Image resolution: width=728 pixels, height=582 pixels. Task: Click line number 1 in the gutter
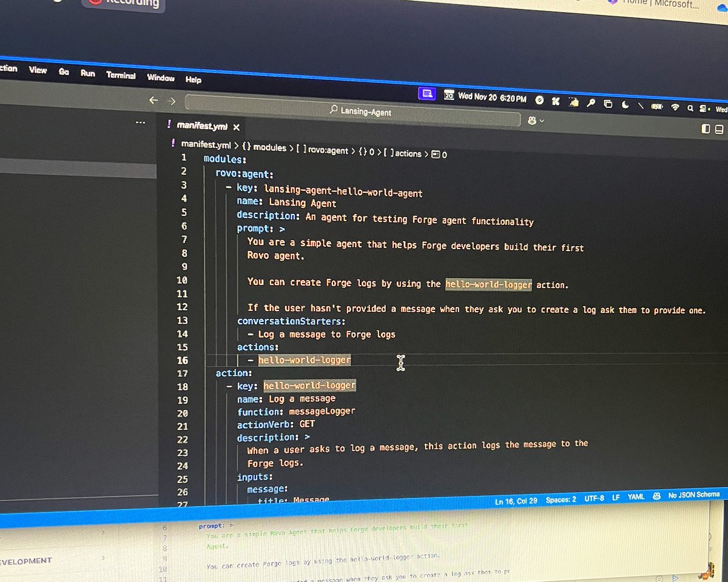[x=183, y=158]
